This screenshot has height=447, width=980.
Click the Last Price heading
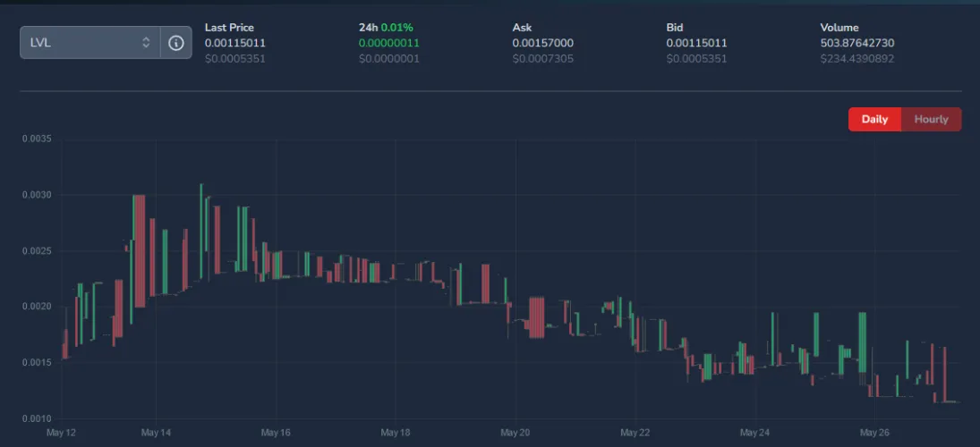tap(229, 28)
